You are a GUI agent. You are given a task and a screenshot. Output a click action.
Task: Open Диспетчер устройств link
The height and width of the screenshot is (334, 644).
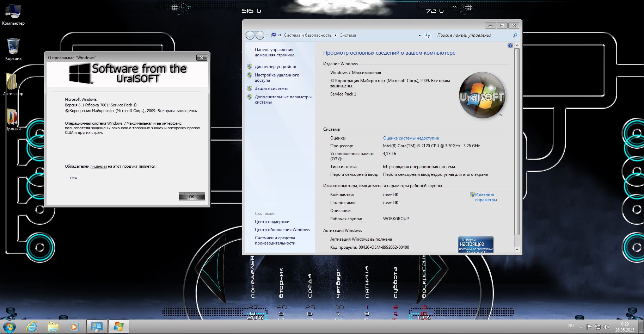[x=275, y=67]
